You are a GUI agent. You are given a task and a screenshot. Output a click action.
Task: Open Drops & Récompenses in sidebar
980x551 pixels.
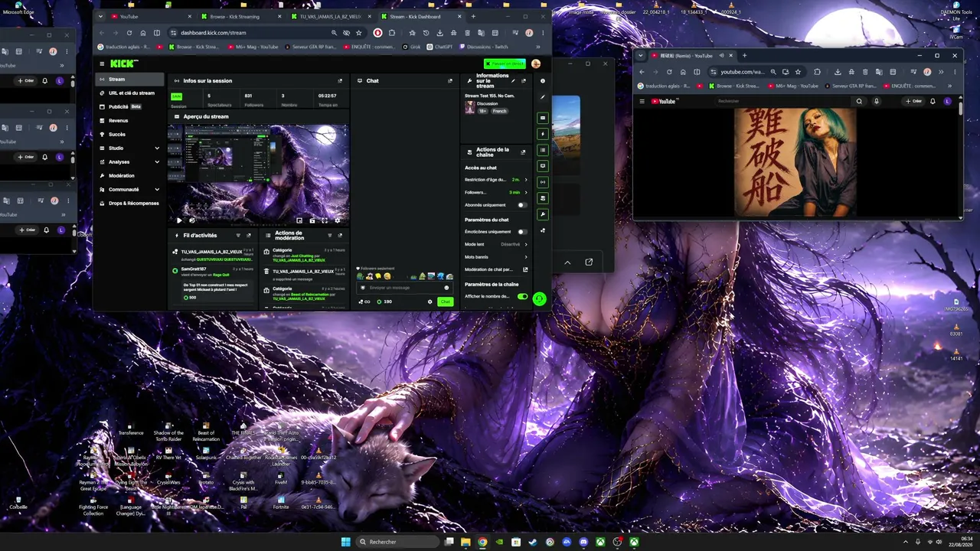click(x=129, y=204)
